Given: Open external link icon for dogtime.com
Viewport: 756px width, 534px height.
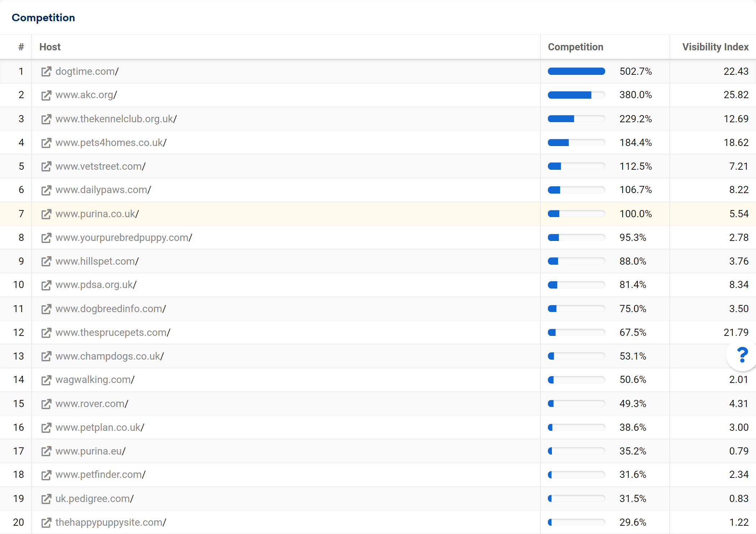Looking at the screenshot, I should [46, 72].
